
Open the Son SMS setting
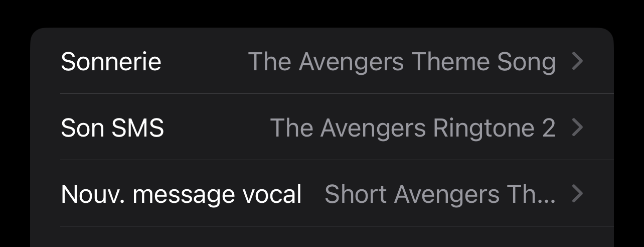point(321,128)
